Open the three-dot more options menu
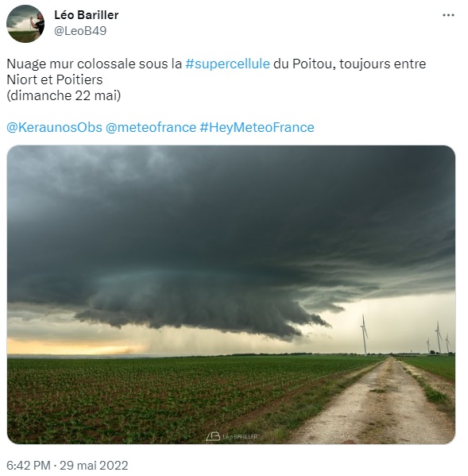 click(448, 15)
